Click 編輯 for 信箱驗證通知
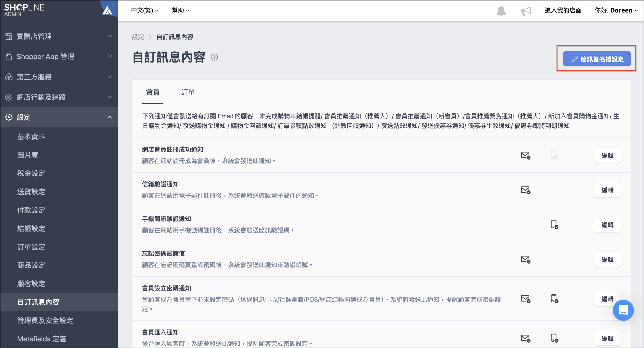644x348 pixels. pyautogui.click(x=607, y=190)
